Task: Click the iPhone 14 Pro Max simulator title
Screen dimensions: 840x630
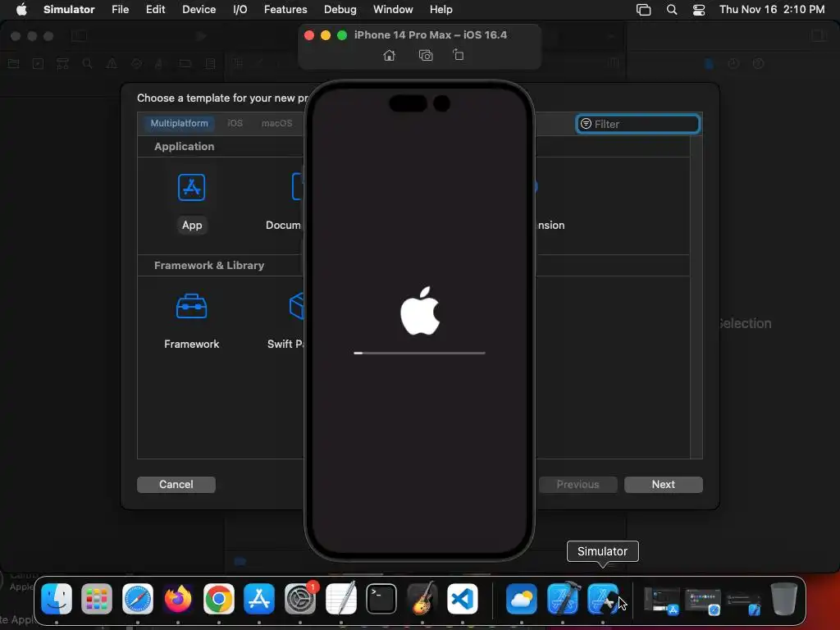Action: click(430, 34)
